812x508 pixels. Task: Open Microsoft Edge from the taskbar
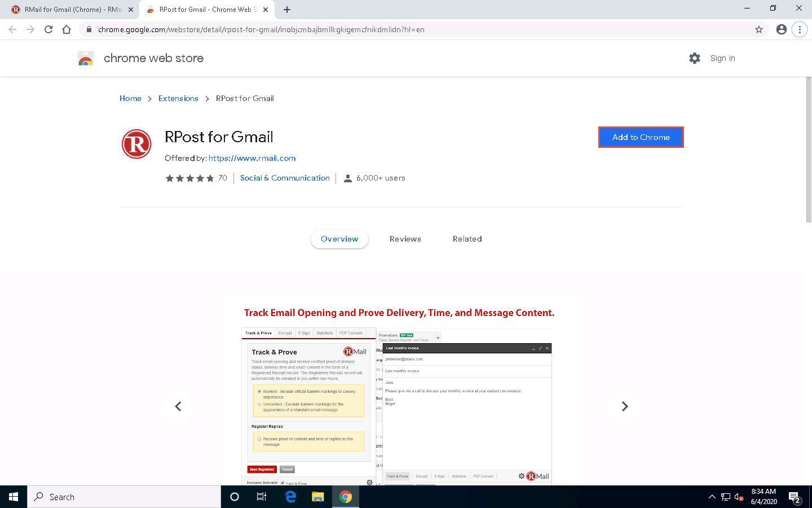[290, 497]
